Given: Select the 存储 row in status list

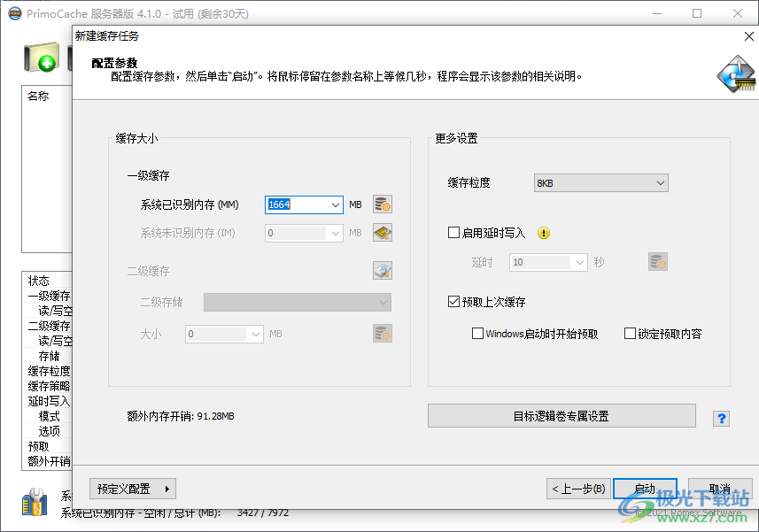Looking at the screenshot, I should (x=47, y=356).
